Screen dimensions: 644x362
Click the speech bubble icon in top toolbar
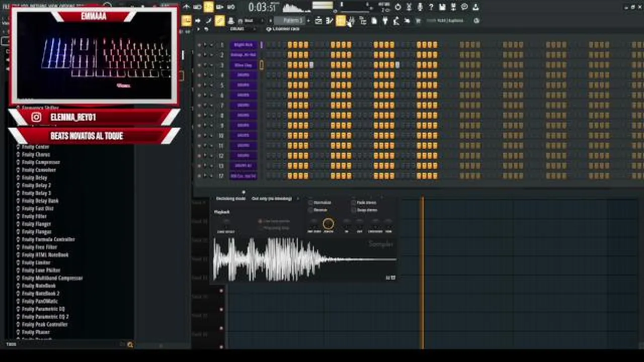(464, 7)
